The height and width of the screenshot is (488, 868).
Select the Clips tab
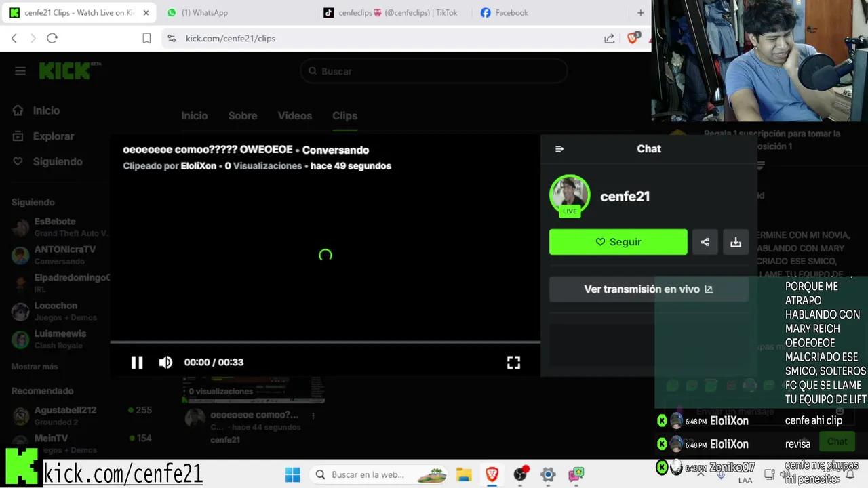coord(344,116)
